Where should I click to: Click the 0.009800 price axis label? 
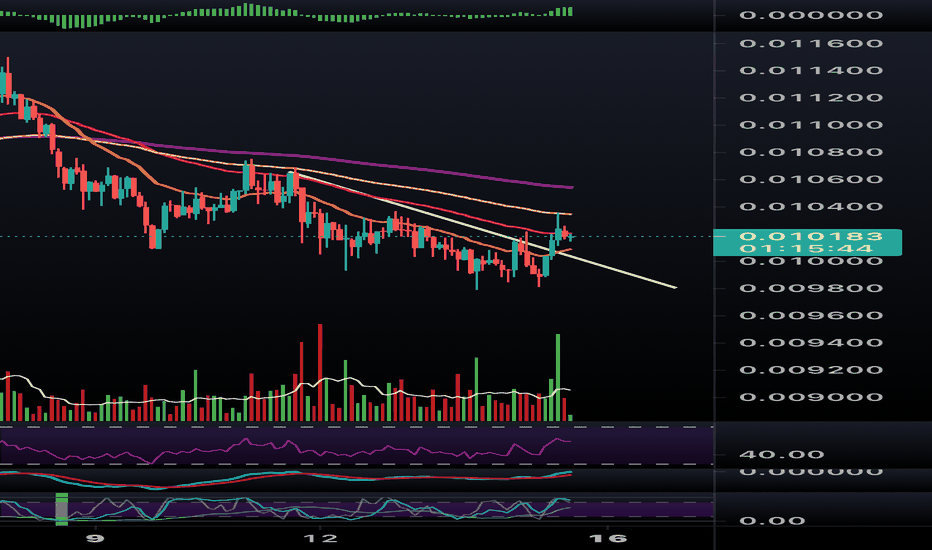pos(811,288)
